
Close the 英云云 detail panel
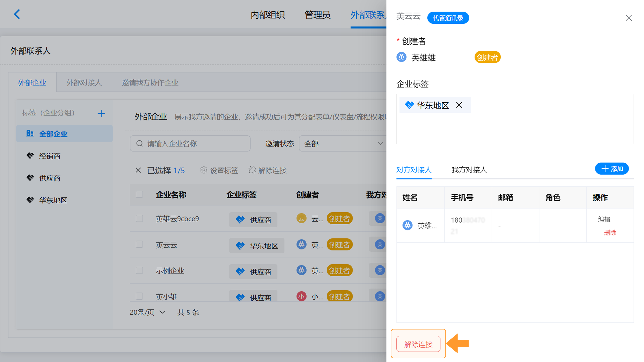pos(629,18)
